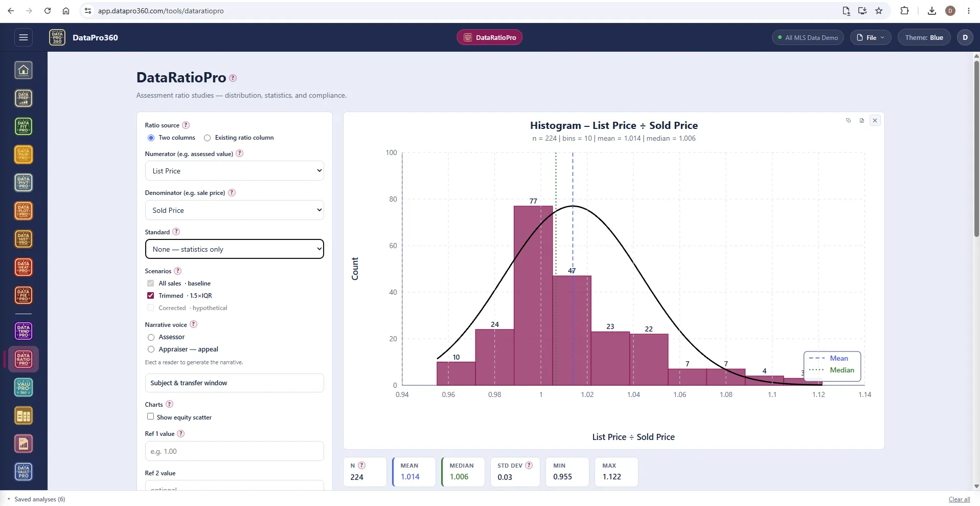The image size is (980, 506).
Task: Click the page vertical scrollbar
Action: 976,148
